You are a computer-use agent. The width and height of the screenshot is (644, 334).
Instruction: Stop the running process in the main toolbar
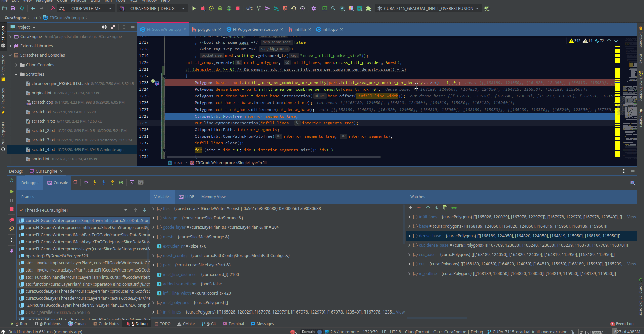pos(238,8)
